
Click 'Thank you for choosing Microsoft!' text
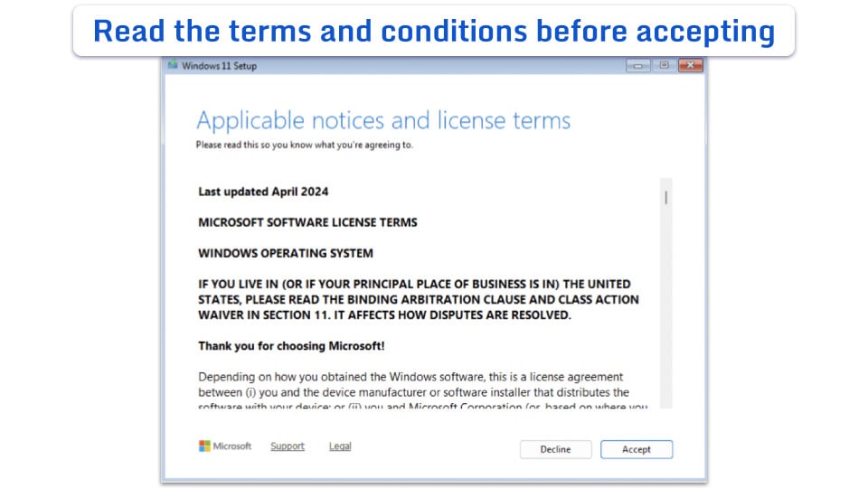click(x=291, y=346)
